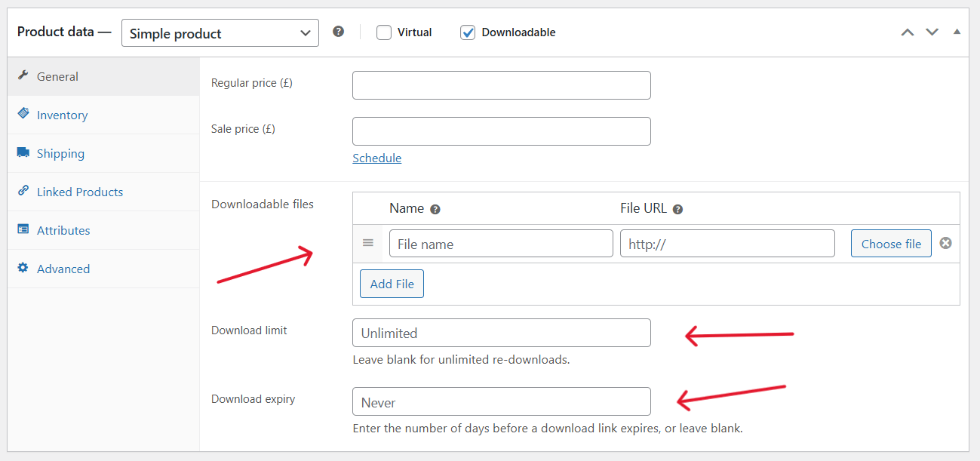This screenshot has width=980, height=461.
Task: Click the move-up arrow on Product data box
Action: pos(908,32)
